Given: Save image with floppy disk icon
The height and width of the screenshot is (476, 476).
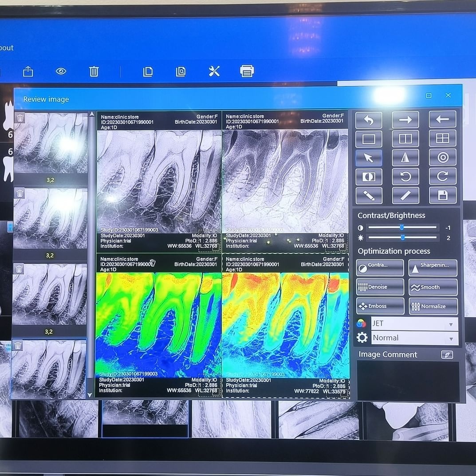Looking at the screenshot, I should (442, 195).
